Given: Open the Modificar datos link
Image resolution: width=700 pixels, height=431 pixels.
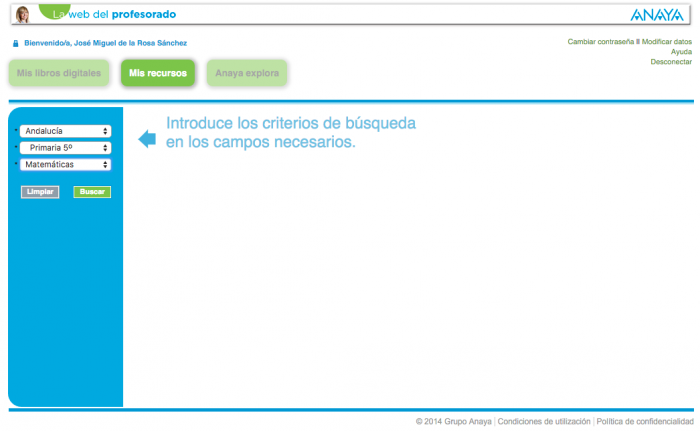Looking at the screenshot, I should pyautogui.click(x=667, y=42).
